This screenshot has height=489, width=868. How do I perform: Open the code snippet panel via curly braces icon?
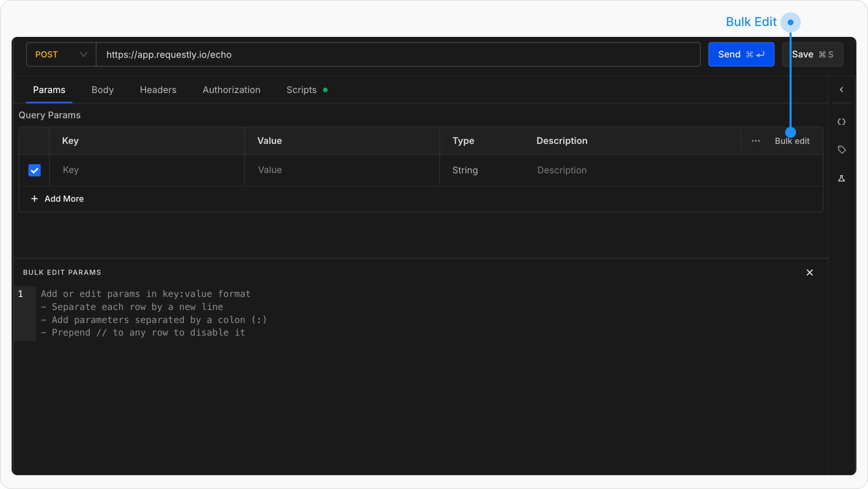(842, 122)
